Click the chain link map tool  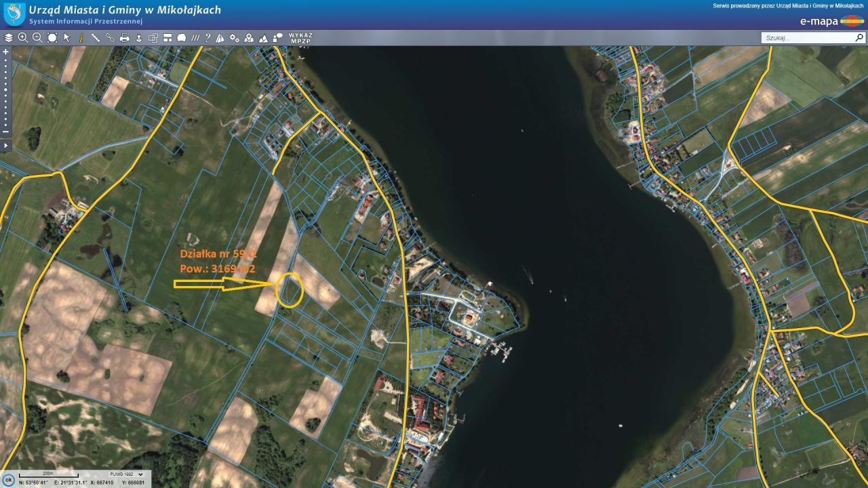(110, 38)
